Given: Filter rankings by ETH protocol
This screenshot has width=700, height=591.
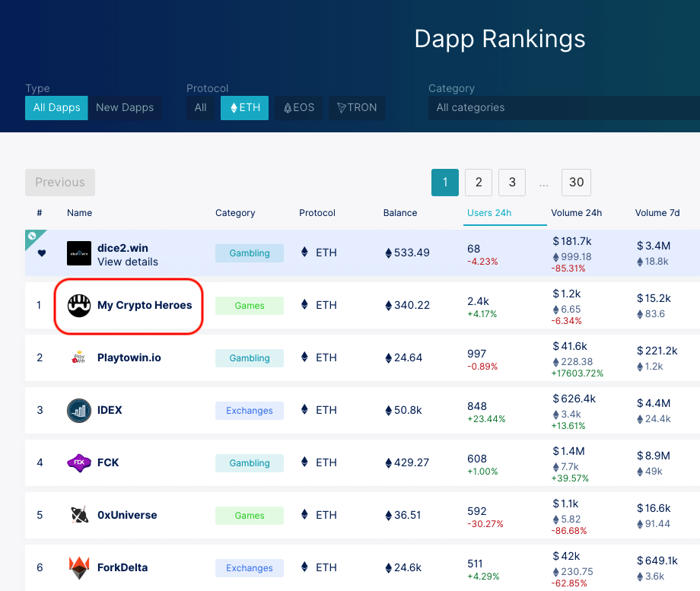Looking at the screenshot, I should pyautogui.click(x=245, y=107).
